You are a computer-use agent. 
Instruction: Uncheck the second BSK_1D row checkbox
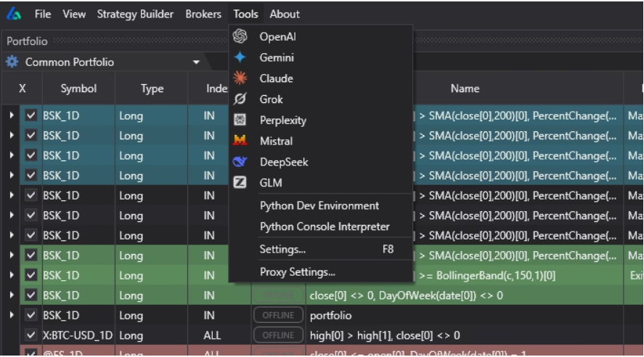[x=30, y=136]
